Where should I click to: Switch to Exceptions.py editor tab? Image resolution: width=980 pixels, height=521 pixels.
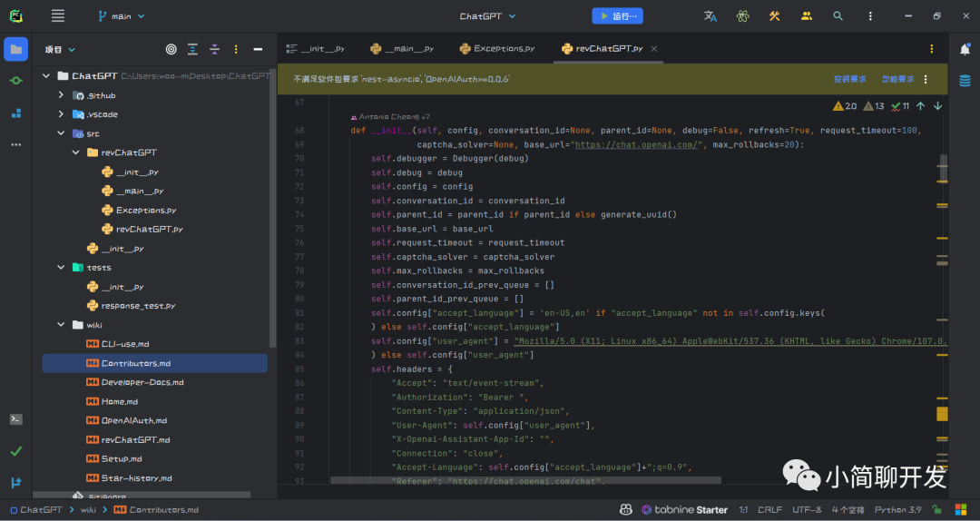(x=497, y=48)
